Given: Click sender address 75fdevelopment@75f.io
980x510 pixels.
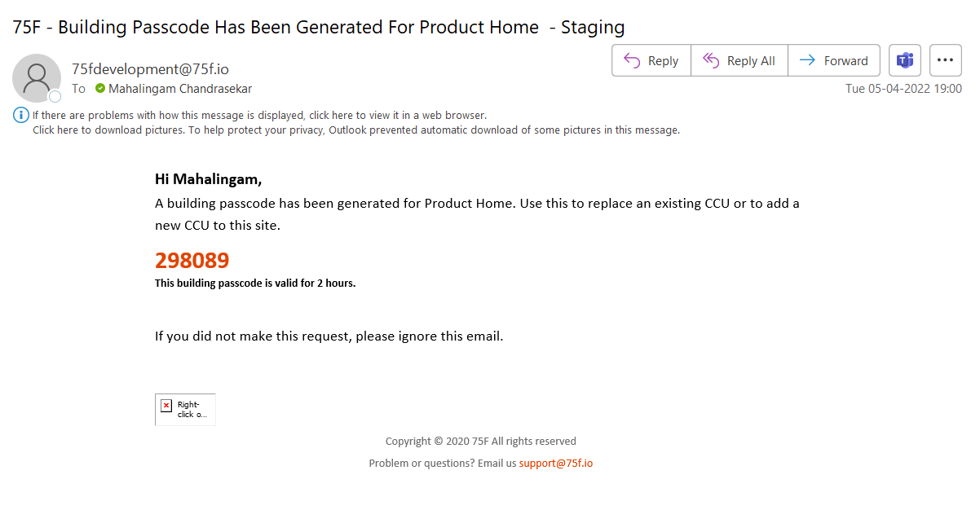Looking at the screenshot, I should (150, 68).
